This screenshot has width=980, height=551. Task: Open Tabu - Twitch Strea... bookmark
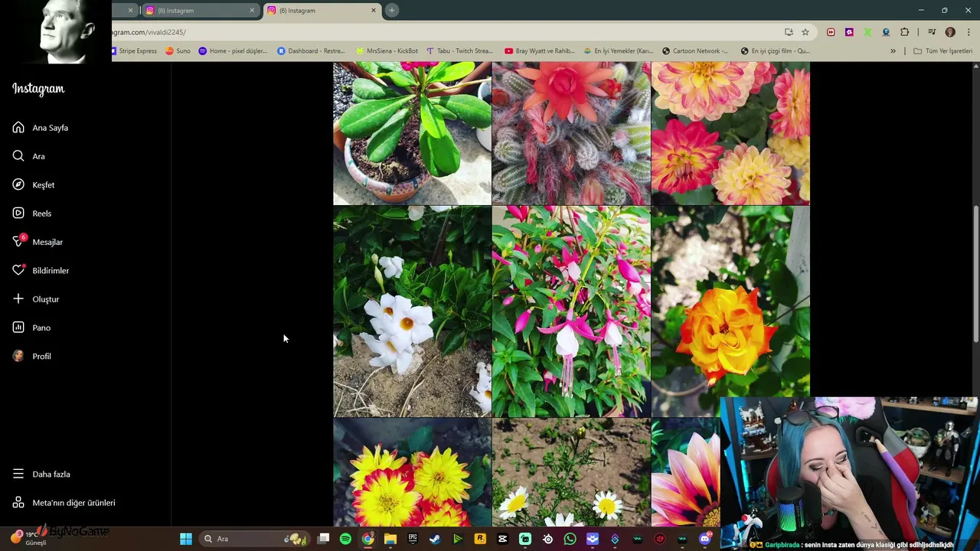click(x=459, y=51)
